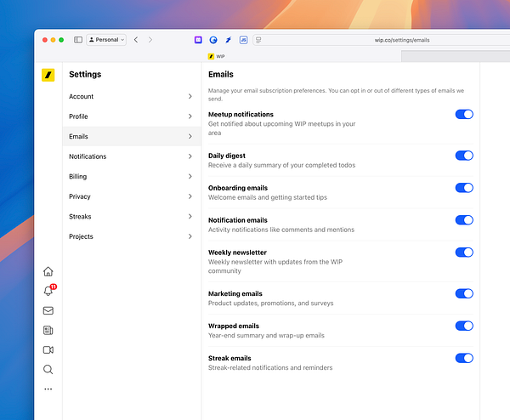Toggle Safari sidebar button
Screen dimensions: 510x420
[78, 40]
